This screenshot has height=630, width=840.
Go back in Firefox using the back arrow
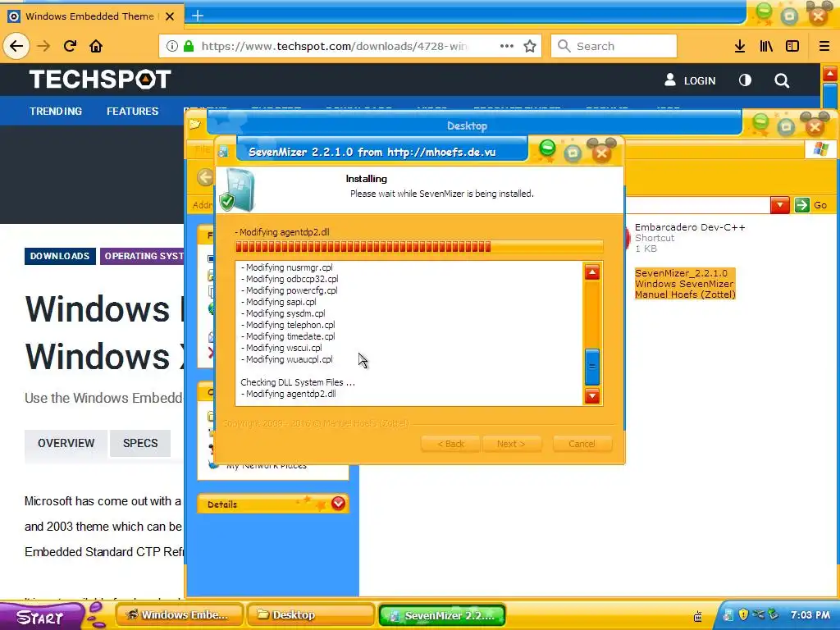coord(16,46)
